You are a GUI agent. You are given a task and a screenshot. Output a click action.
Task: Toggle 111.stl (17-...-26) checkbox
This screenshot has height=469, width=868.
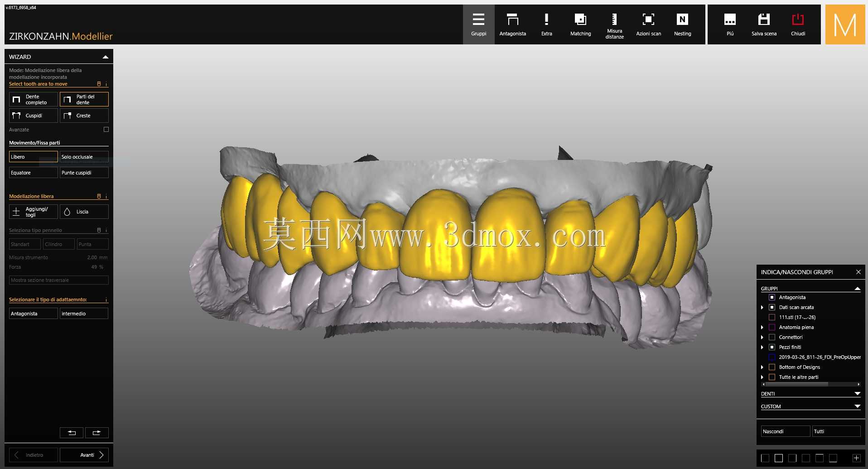772,317
